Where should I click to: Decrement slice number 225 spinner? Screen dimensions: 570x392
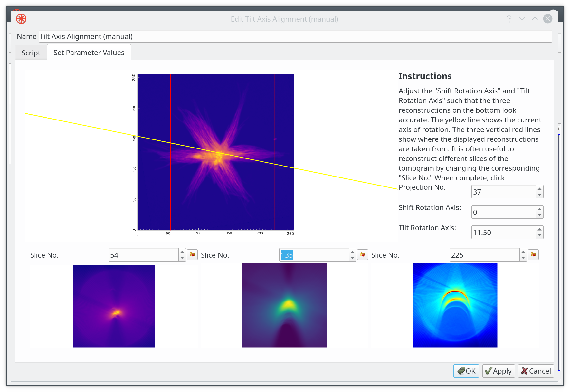coord(523,258)
